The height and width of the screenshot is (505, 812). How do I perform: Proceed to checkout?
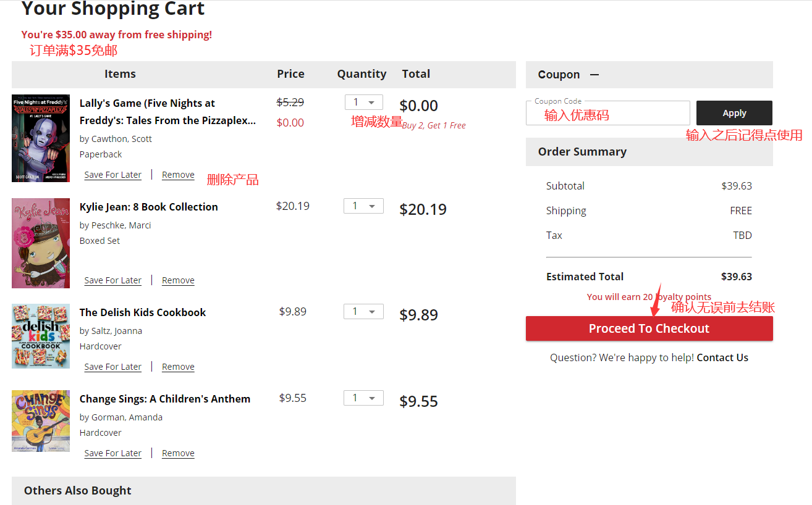649,328
